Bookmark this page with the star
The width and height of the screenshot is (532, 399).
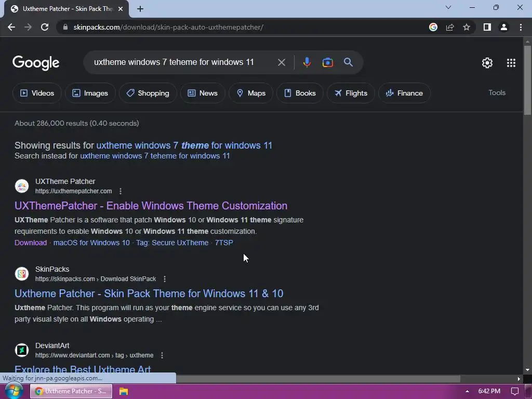coord(467,27)
